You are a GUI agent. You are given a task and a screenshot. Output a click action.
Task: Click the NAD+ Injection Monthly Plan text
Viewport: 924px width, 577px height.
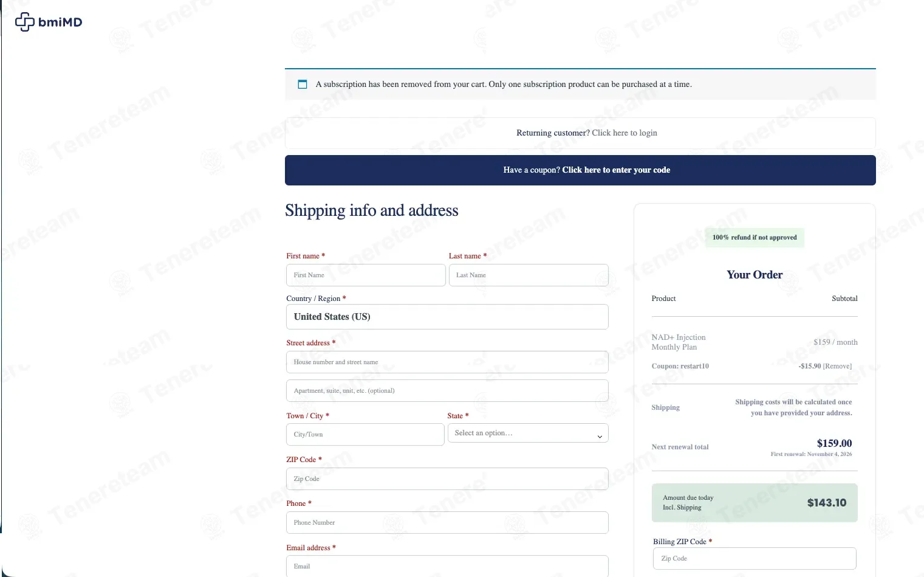tap(679, 342)
